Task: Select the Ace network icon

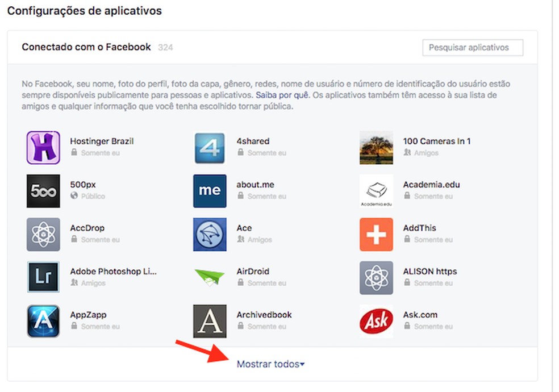Action: pos(210,235)
